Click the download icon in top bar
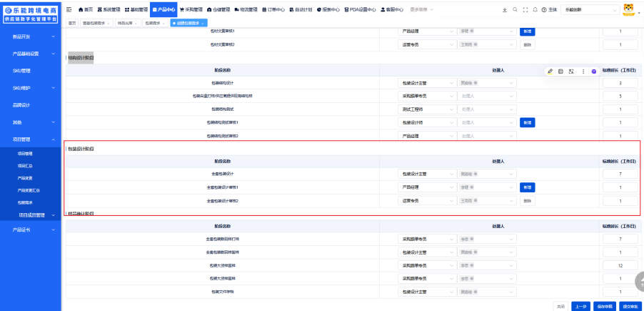This screenshot has height=311, width=644. click(x=505, y=9)
